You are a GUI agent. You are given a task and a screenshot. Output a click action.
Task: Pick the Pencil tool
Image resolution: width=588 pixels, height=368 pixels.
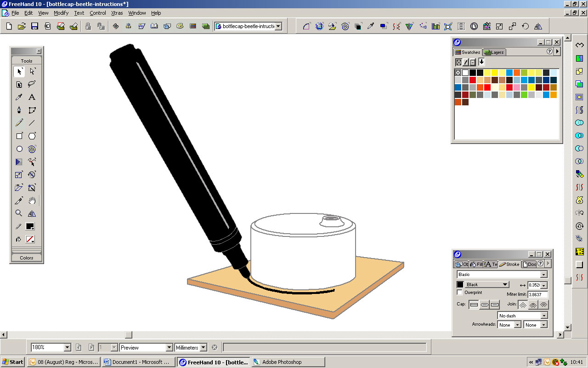(19, 123)
